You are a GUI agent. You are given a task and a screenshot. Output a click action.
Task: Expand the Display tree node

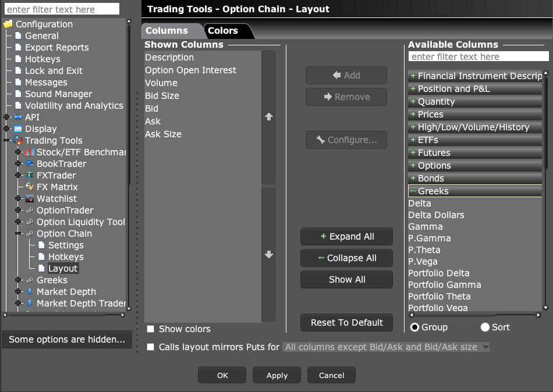[6, 129]
